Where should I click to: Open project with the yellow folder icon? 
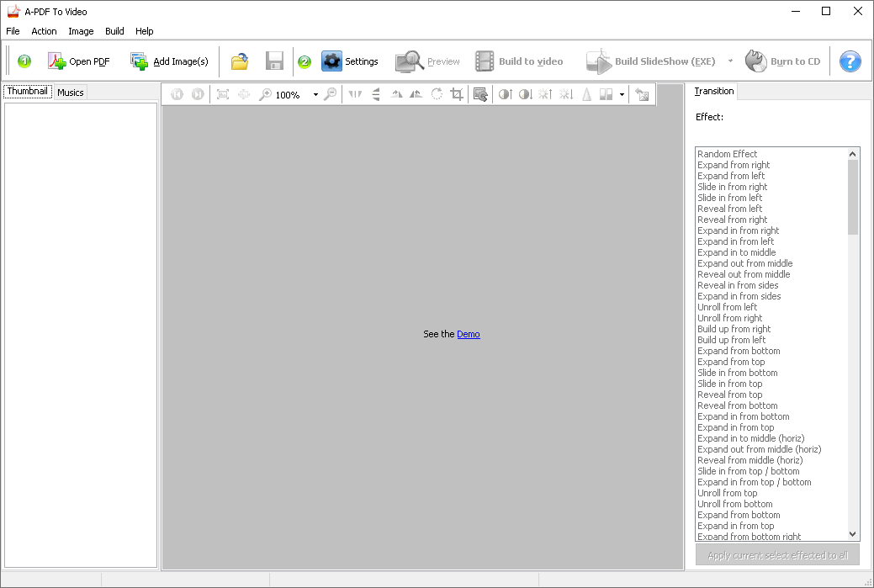240,61
